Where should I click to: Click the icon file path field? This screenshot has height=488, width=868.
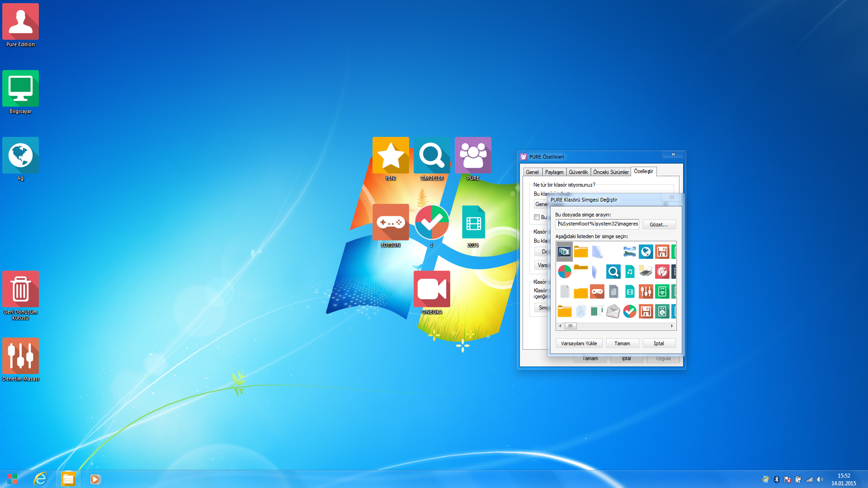click(x=597, y=224)
